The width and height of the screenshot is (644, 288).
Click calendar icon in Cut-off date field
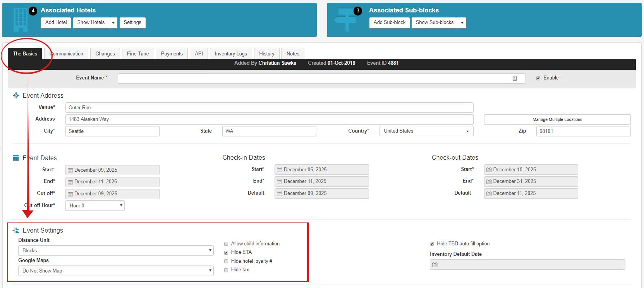[x=70, y=194]
